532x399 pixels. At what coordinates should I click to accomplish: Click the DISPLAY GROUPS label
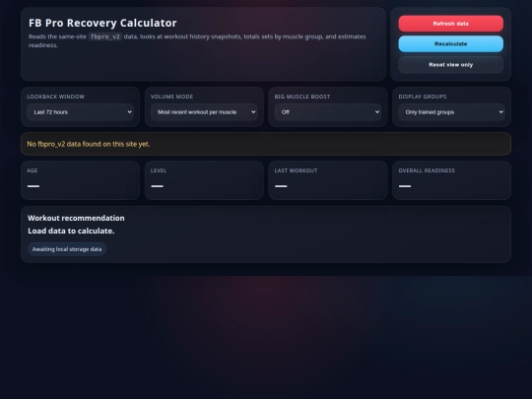tap(423, 97)
